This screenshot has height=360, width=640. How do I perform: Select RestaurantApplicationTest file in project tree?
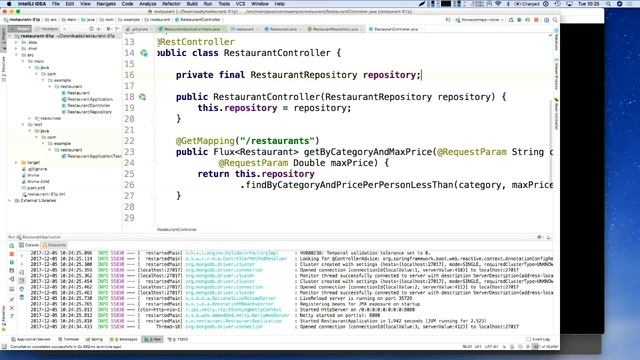coord(91,156)
